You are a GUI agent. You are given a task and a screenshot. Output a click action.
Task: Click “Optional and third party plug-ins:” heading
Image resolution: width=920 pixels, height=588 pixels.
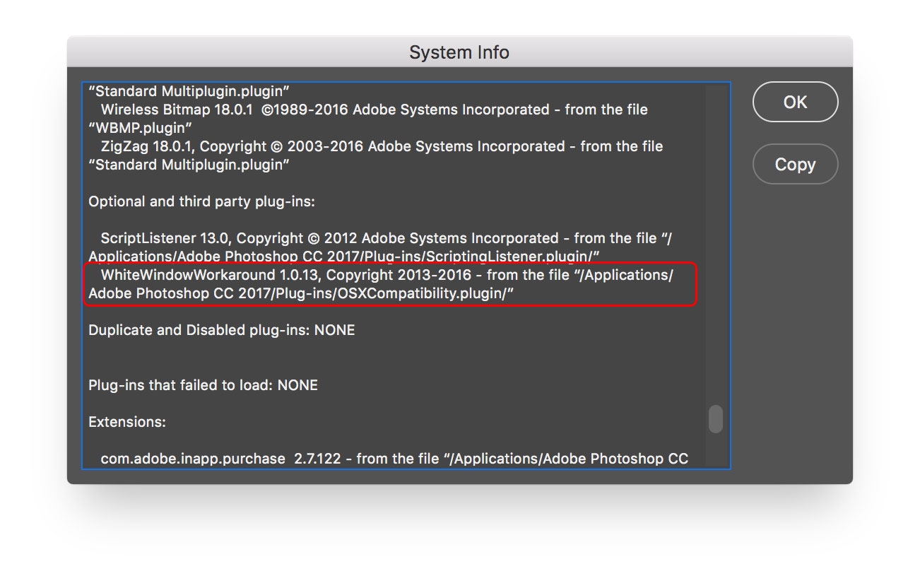click(201, 201)
